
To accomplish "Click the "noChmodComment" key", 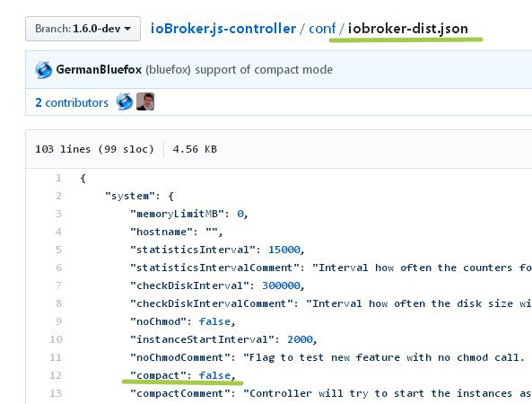I will click(180, 357).
